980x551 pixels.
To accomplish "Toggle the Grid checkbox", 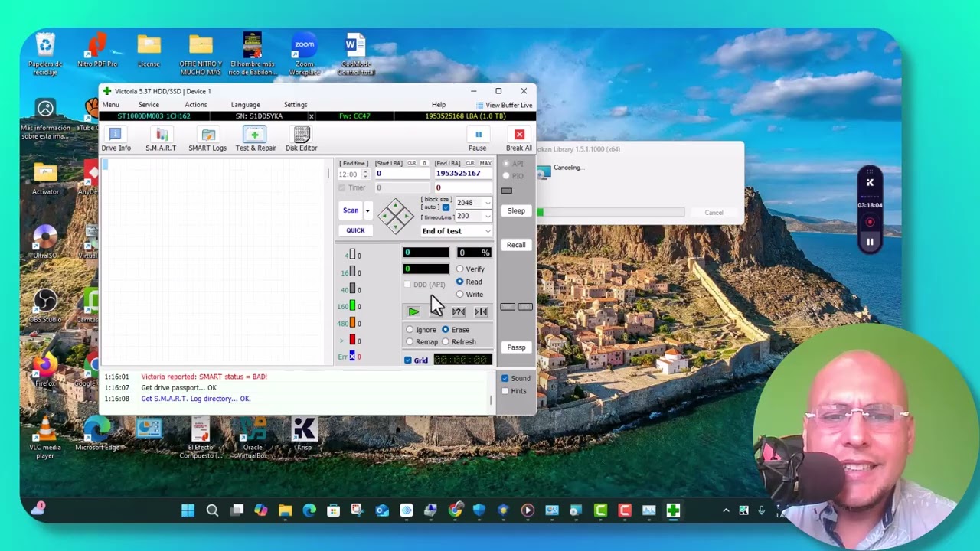I will 408,360.
